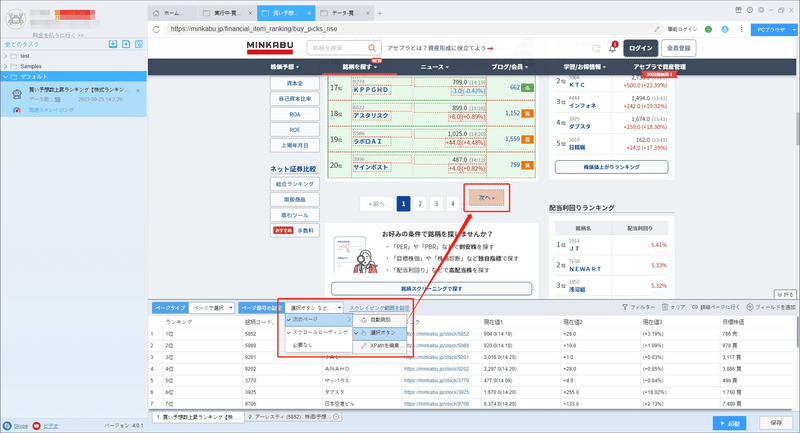Open the help question-mark icon
The width and height of the screenshot is (800, 433).
[749, 10]
